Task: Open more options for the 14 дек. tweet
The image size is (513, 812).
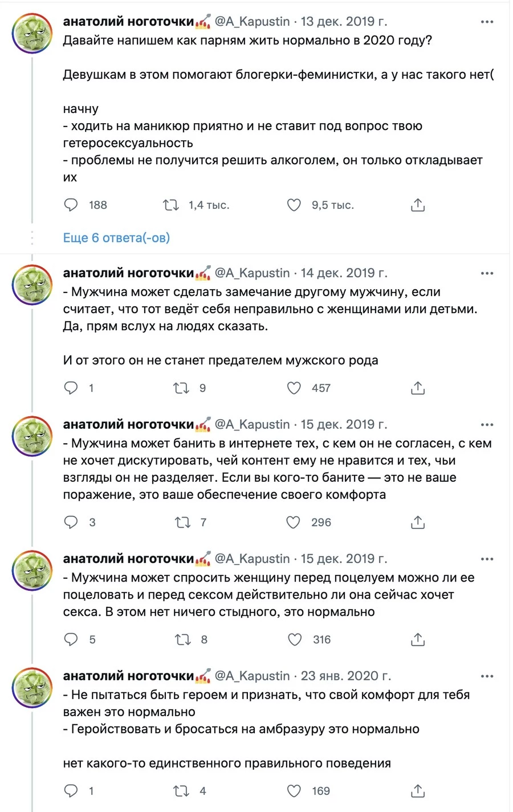Action: point(487,273)
